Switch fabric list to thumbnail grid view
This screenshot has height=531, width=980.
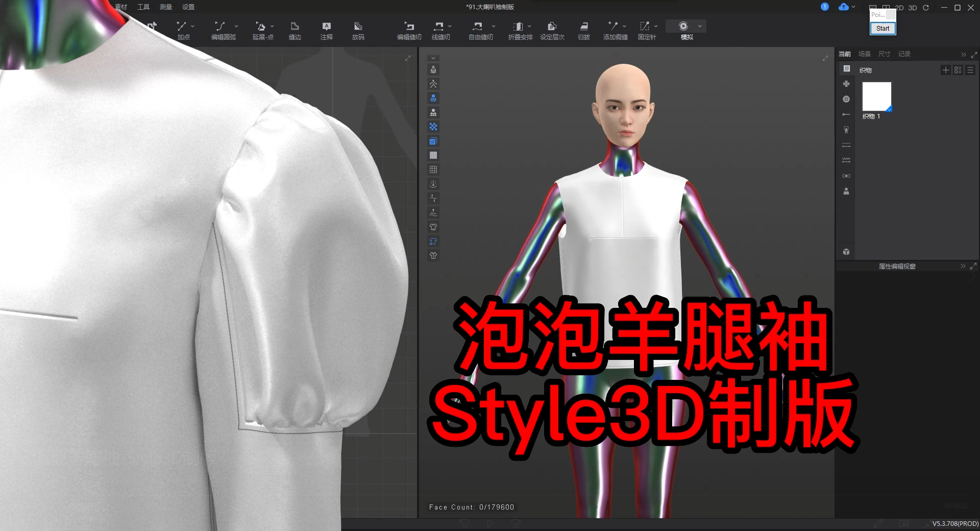[958, 70]
